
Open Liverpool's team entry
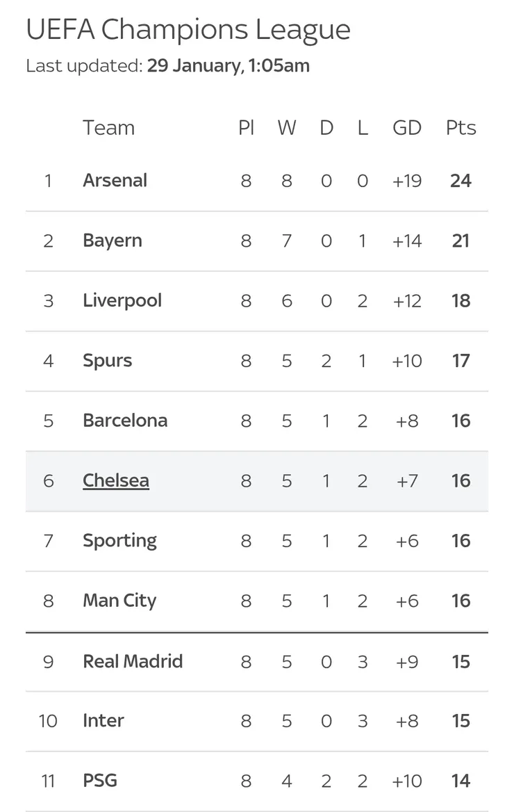tap(122, 300)
